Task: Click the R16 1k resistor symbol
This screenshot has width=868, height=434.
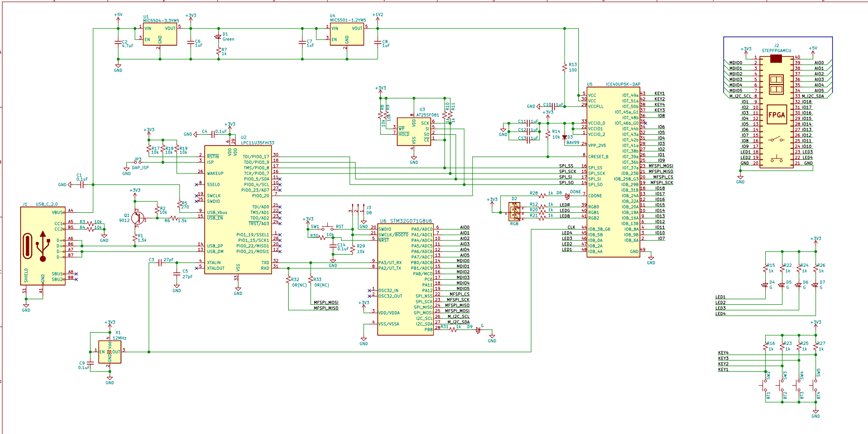Action: 766,347
